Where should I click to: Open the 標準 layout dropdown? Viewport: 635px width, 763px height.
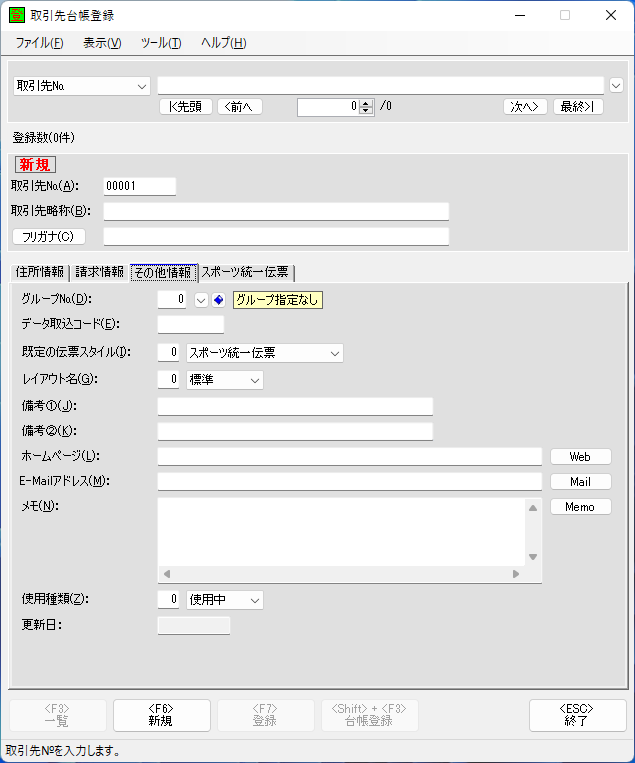click(x=255, y=381)
